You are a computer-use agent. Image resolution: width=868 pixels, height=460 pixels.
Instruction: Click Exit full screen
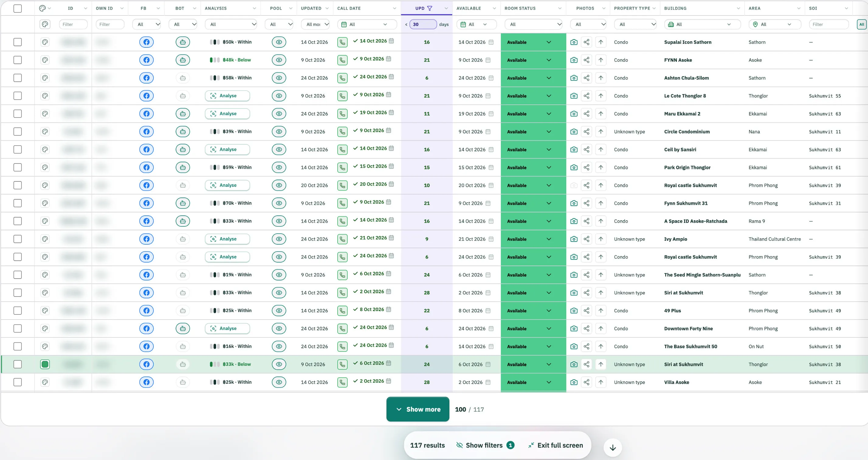click(555, 445)
